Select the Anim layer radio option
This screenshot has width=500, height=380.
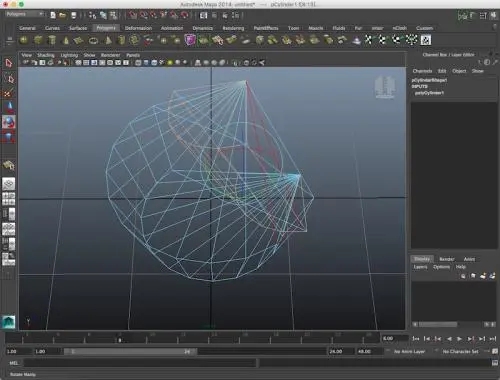(x=469, y=259)
